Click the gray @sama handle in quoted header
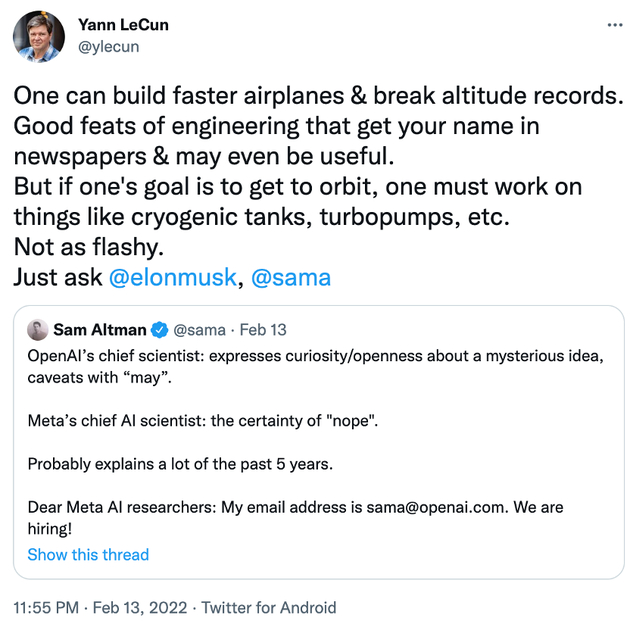The width and height of the screenshot is (630, 624). click(x=200, y=330)
